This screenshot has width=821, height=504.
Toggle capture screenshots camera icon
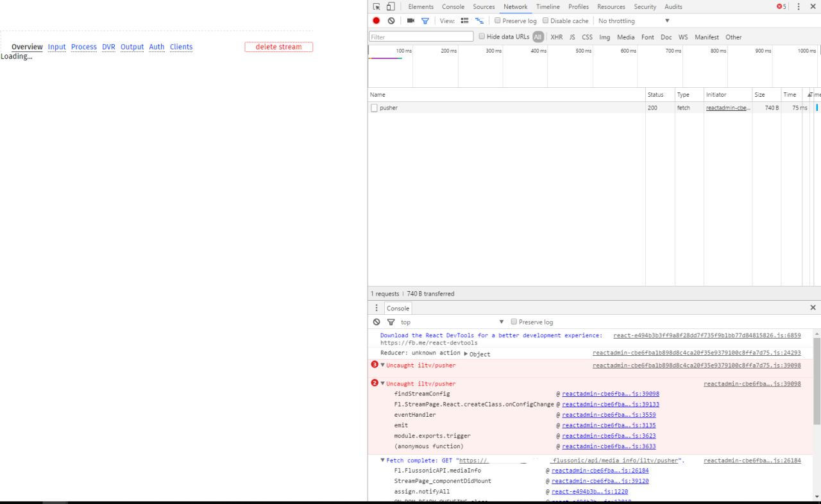(x=411, y=21)
